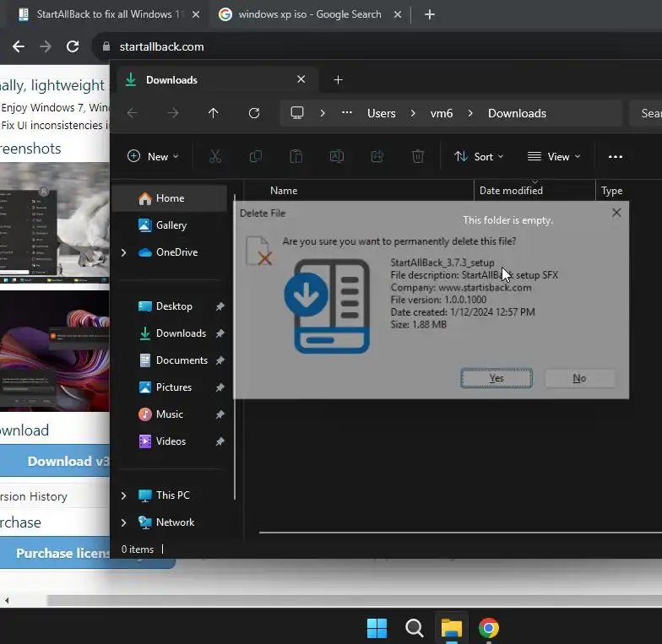This screenshot has height=644, width=662.
Task: Click the Rename icon in Explorer toolbar
Action: click(336, 157)
